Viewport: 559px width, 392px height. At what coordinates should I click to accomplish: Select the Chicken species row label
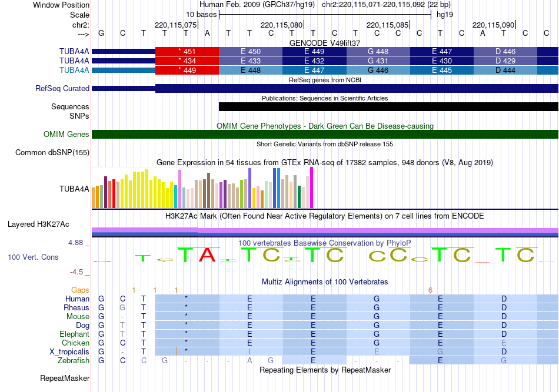[x=75, y=343]
